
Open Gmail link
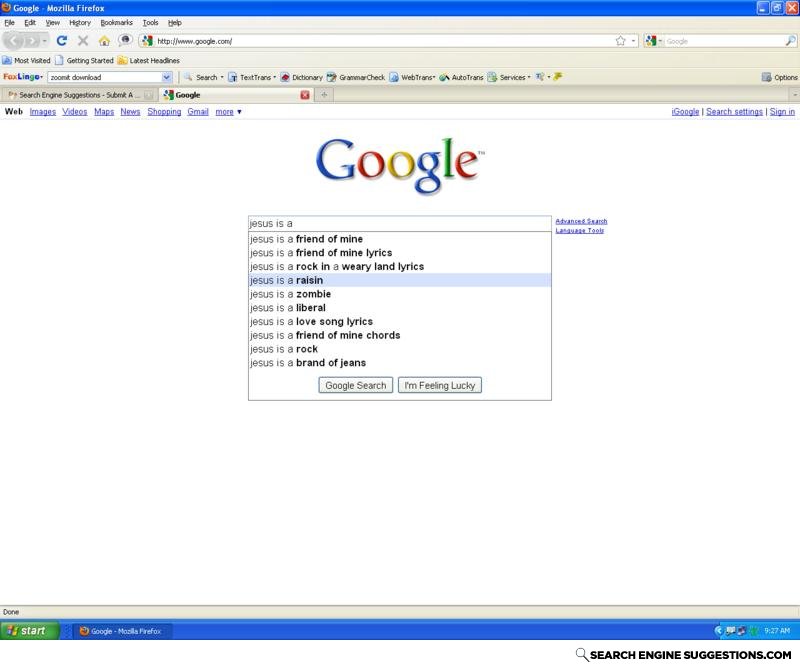pos(198,112)
